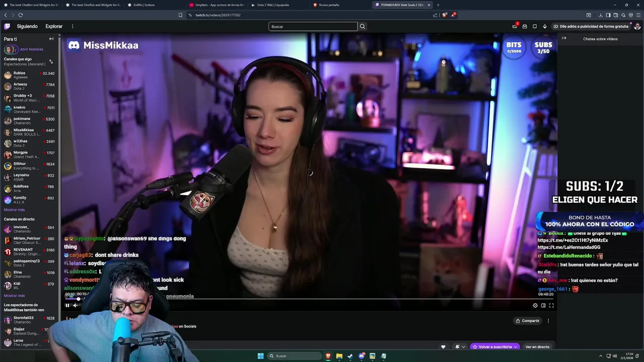Click Abrir historias
The width and height of the screenshot is (644, 362).
31,49
